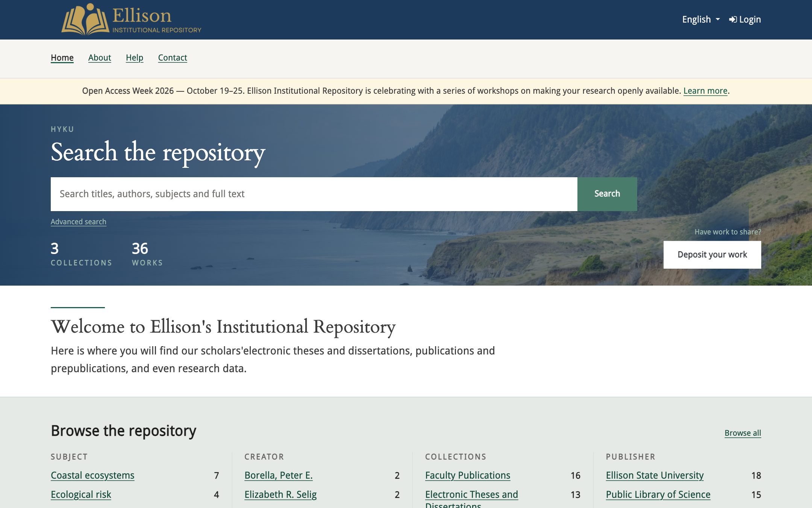Click the 3 Collections statistic
812x508 pixels.
tap(81, 254)
